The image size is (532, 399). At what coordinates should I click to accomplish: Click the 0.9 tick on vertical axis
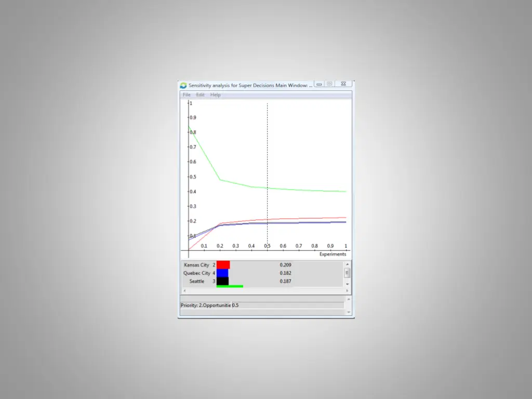[x=193, y=117]
